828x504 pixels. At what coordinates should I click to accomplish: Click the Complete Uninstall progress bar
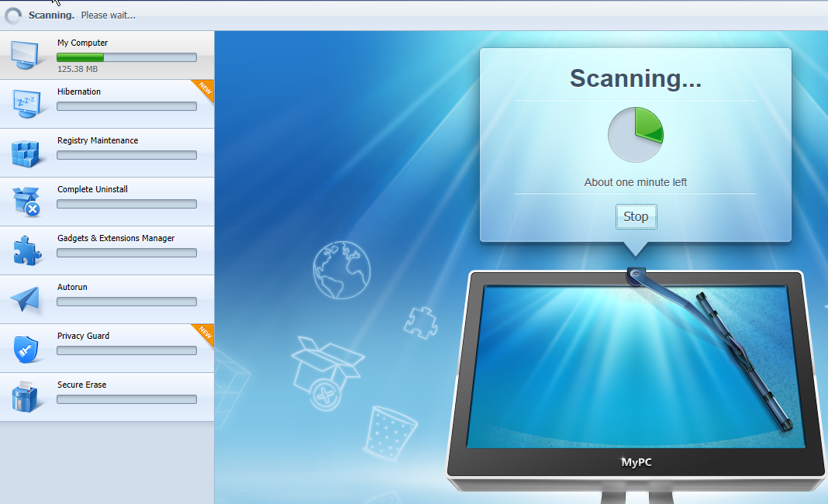coord(126,204)
